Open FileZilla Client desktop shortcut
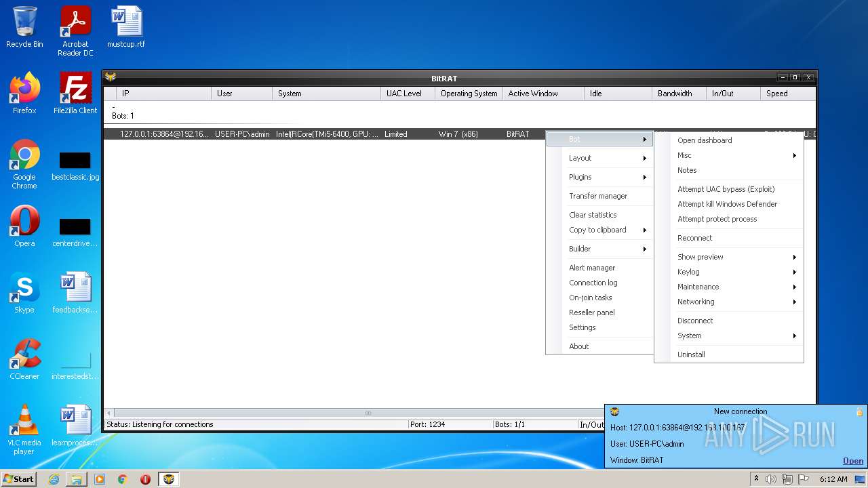 [x=75, y=94]
